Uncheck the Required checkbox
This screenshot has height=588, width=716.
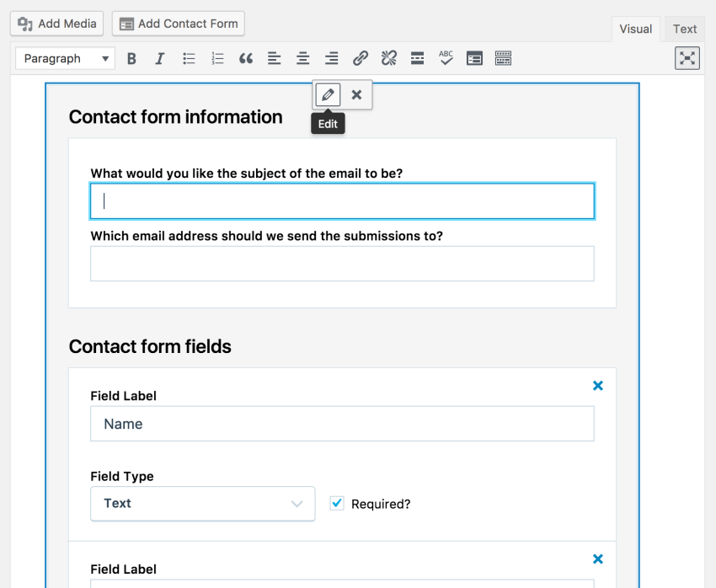pos(337,503)
